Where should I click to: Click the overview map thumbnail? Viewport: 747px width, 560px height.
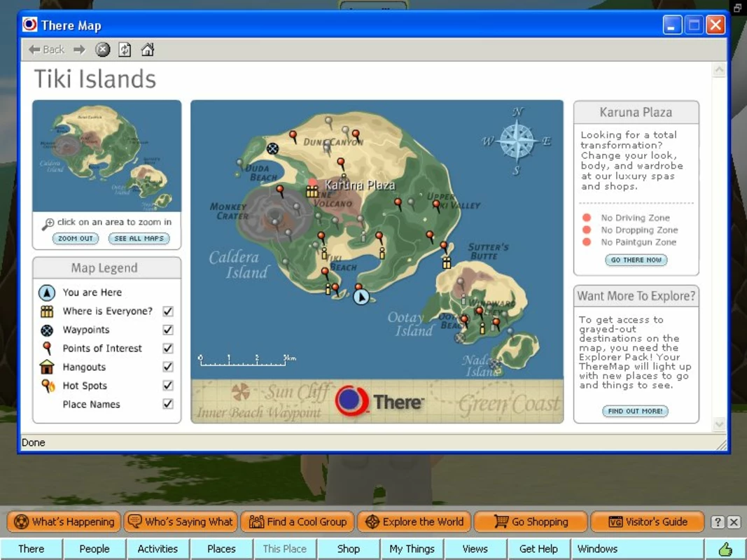106,156
